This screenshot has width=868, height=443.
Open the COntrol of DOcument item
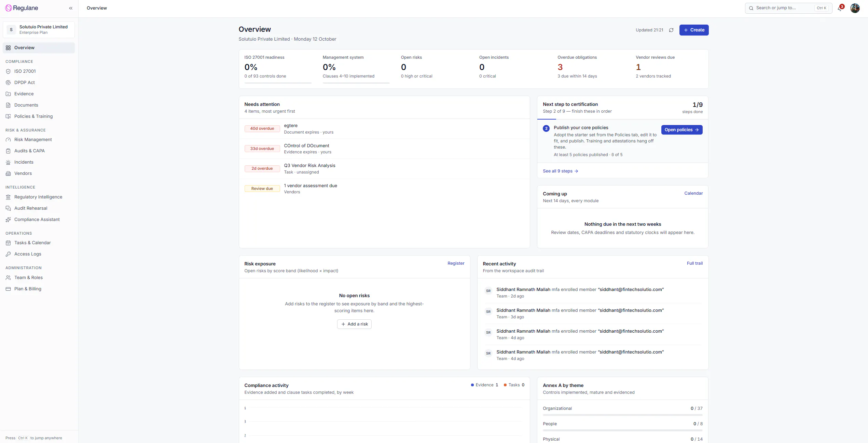(x=384, y=149)
